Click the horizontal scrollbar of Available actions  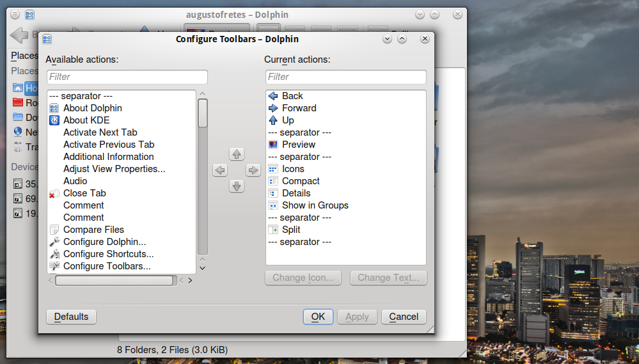tap(114, 280)
